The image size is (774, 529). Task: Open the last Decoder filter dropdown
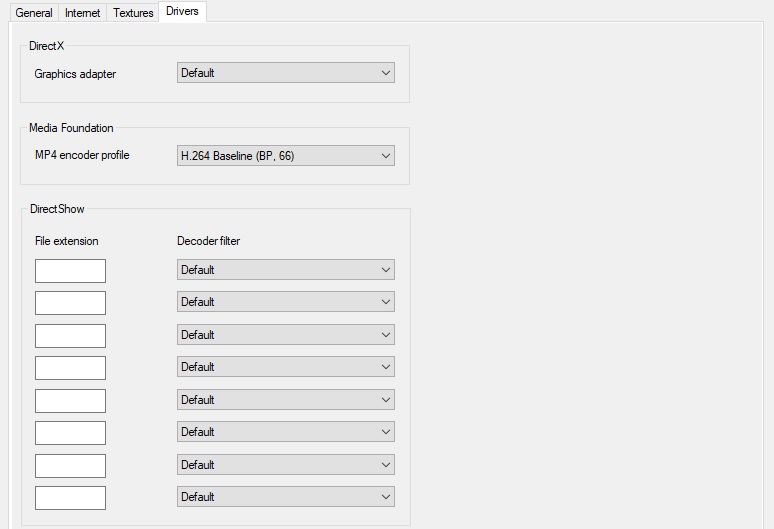tap(286, 497)
